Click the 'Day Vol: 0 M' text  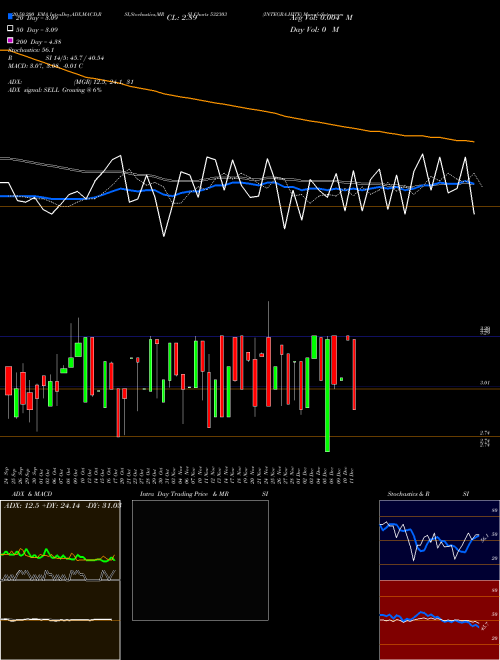coord(314,30)
